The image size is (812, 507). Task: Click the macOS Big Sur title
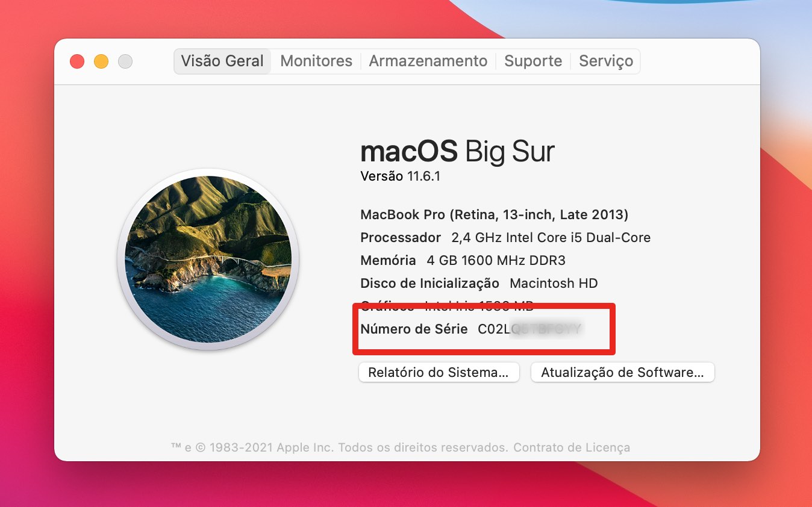pyautogui.click(x=457, y=151)
